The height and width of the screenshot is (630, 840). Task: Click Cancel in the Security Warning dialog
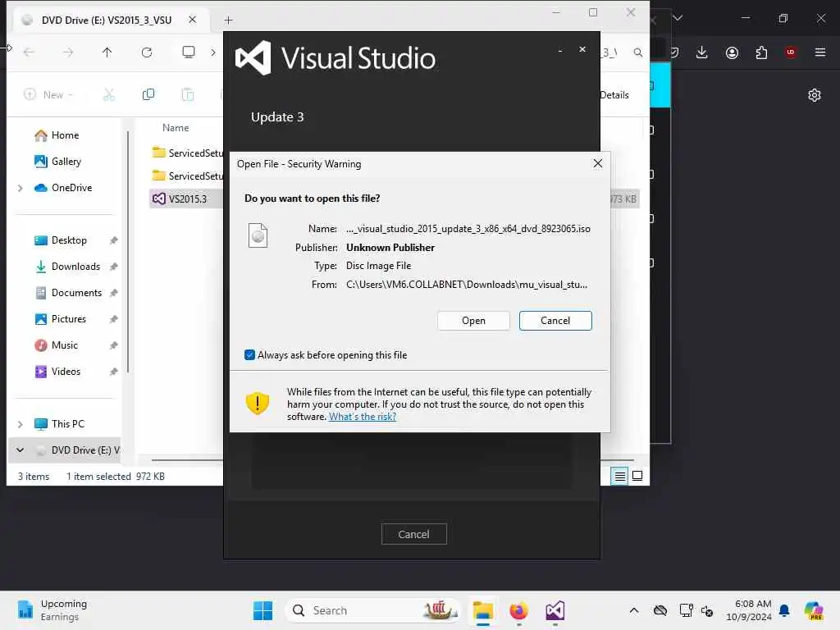555,321
